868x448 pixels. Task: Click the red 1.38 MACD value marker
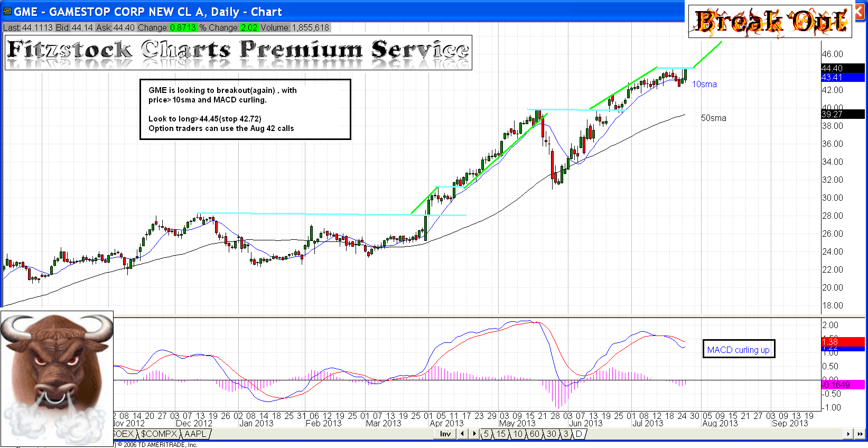843,342
